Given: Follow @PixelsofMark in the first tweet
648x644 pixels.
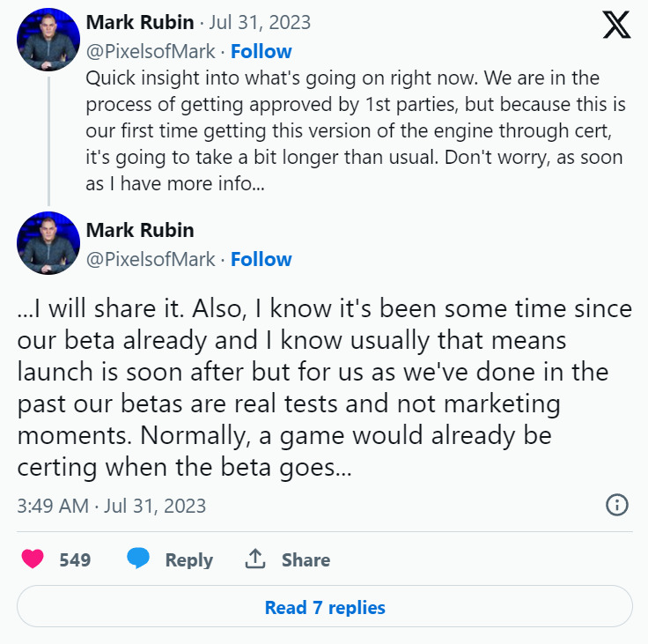Looking at the screenshot, I should [261, 51].
